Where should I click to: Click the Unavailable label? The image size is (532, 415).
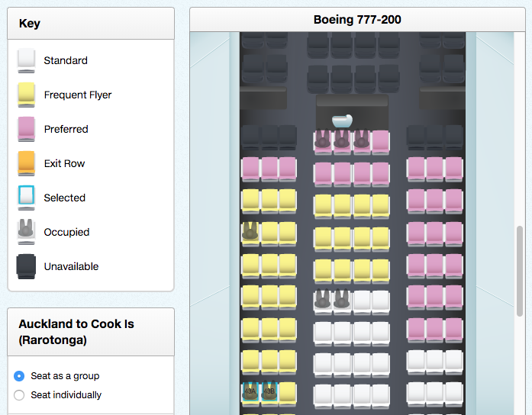tap(71, 266)
